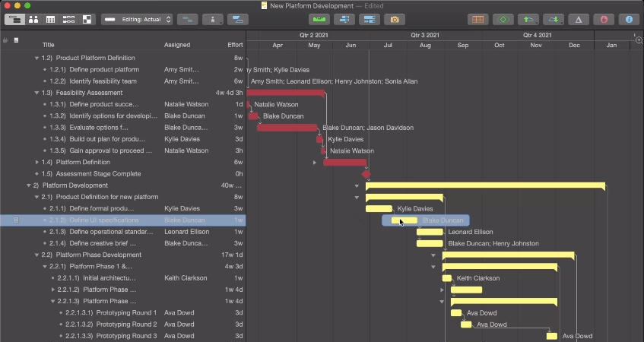The width and height of the screenshot is (644, 342).
Task: Expand the 1.4) Platform Definition group
Action: point(36,162)
